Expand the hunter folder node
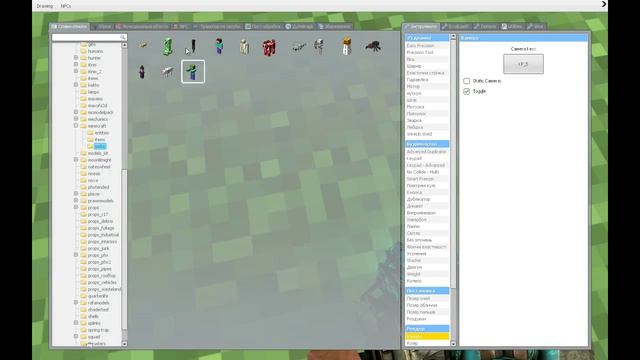640x360 pixels. click(x=76, y=58)
